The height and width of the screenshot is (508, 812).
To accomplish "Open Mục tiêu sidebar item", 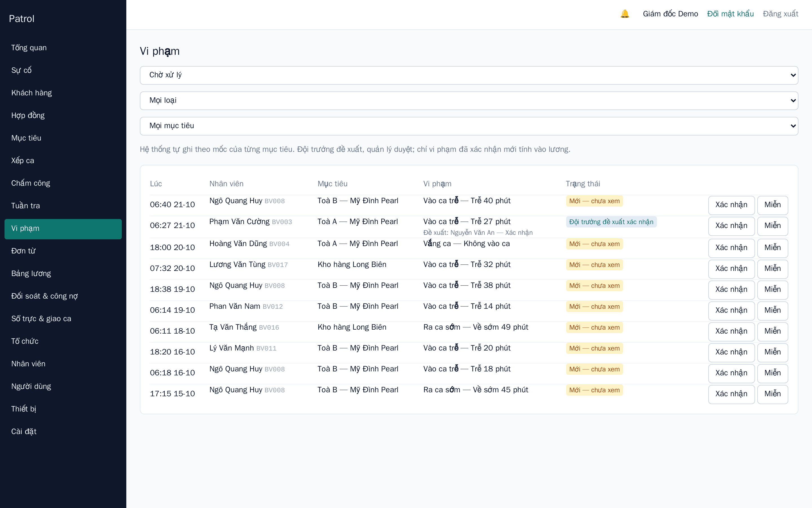I will coord(63,138).
